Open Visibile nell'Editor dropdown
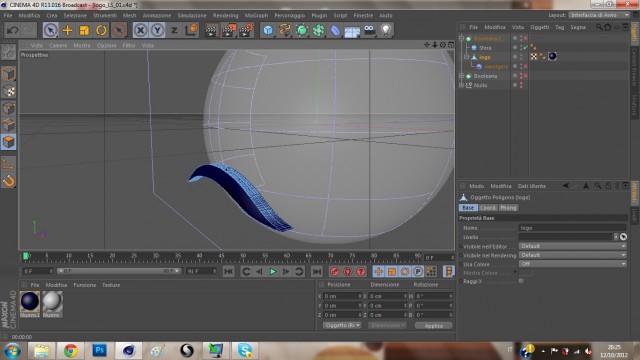 [x=573, y=246]
